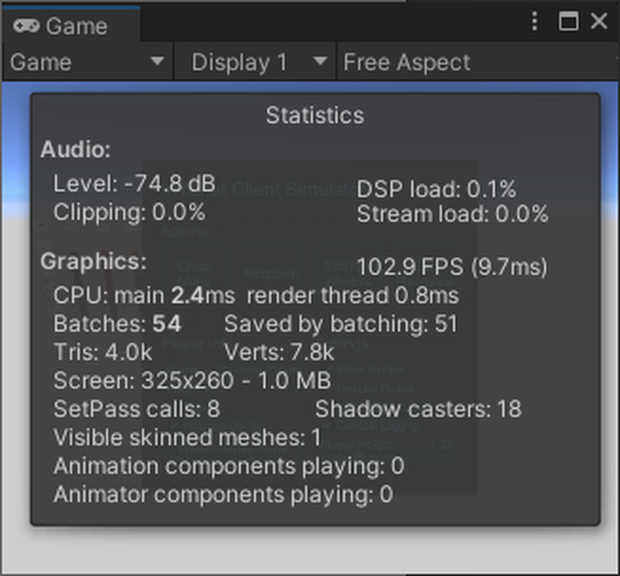Click the arrow beside the Game dropdown
Viewport: 620px width, 576px height.
pyautogui.click(x=157, y=61)
